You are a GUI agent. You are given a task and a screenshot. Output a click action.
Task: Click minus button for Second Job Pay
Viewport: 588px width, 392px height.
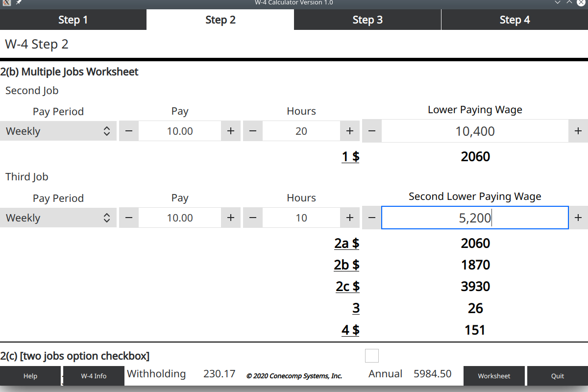(129, 131)
